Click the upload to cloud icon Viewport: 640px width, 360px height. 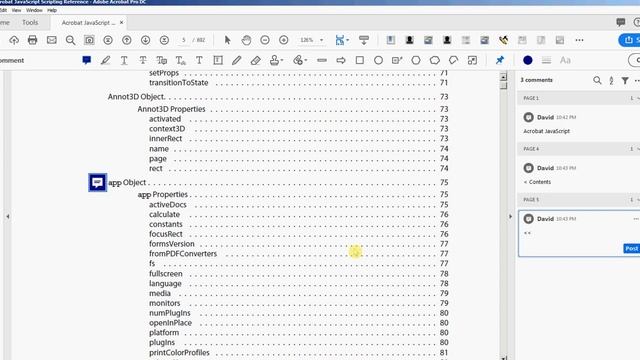tap(14, 40)
